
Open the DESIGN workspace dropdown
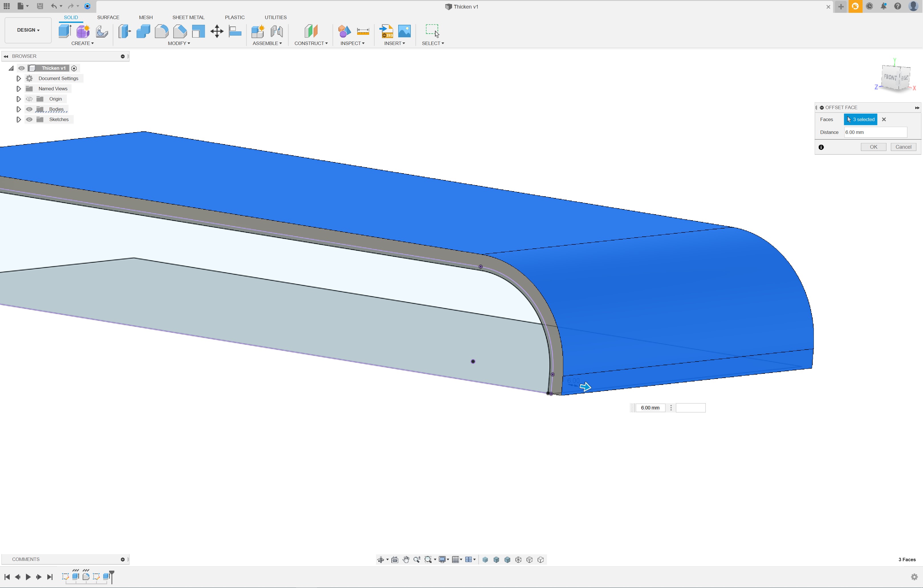tap(28, 30)
